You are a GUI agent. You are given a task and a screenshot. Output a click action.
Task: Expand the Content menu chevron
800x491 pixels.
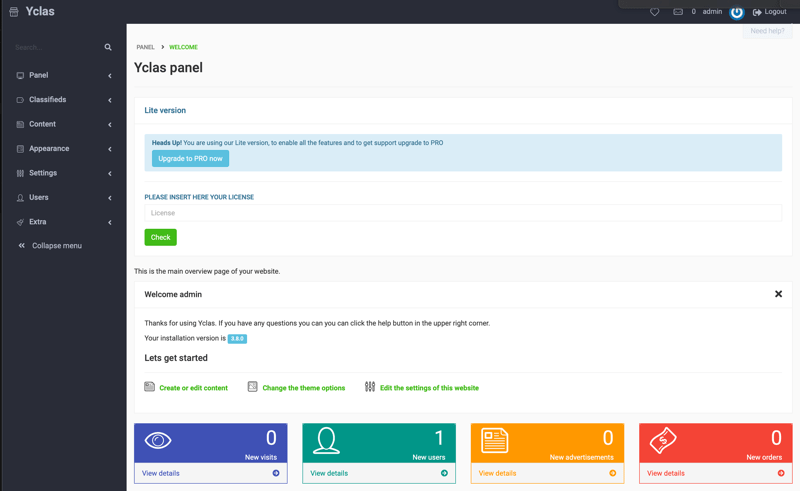[x=110, y=125]
